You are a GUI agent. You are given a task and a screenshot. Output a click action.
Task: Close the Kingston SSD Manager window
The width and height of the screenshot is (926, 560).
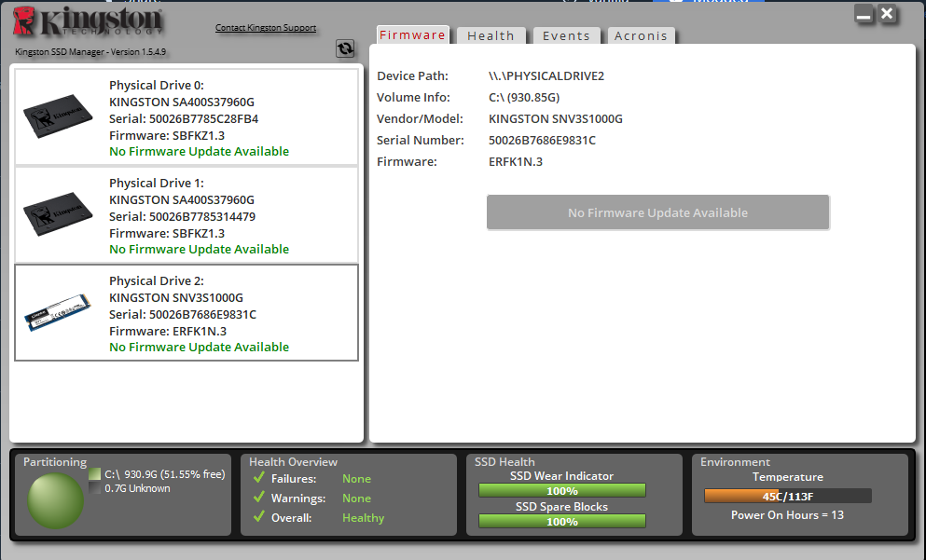(x=887, y=14)
